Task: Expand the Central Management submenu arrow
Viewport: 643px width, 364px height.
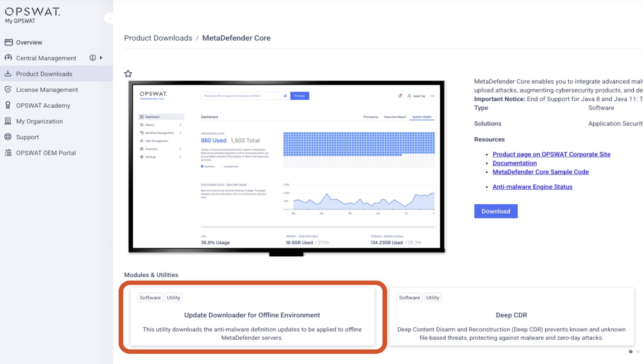Action: (101, 58)
